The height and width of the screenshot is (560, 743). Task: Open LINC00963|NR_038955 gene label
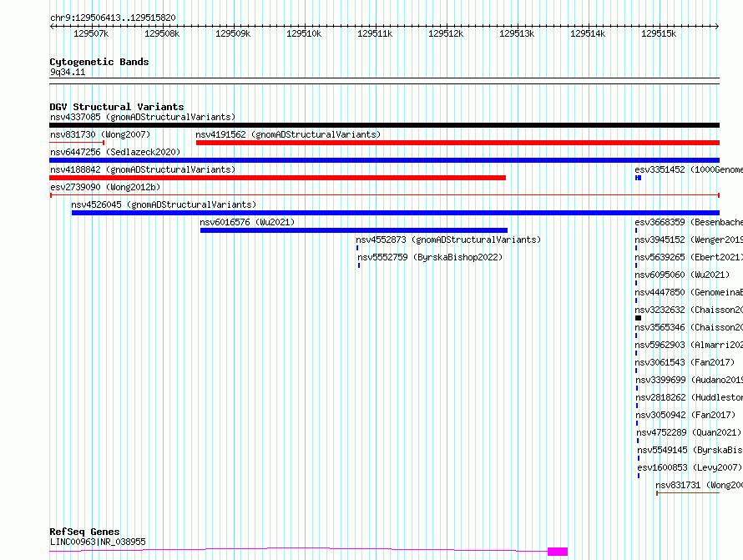98,542
